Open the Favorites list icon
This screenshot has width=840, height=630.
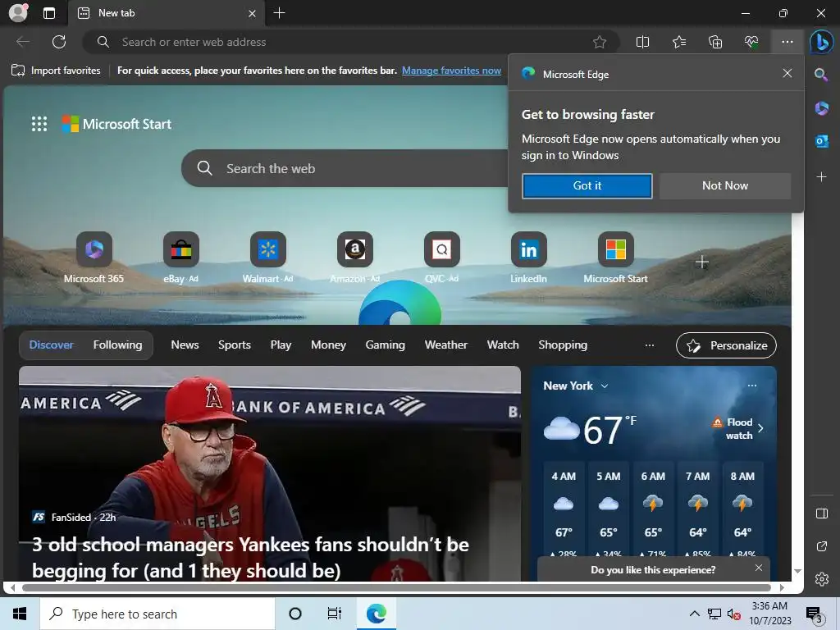[x=678, y=42]
